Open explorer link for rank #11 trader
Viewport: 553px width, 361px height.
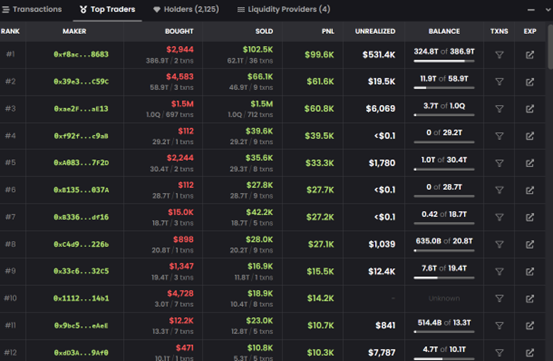[x=530, y=325]
